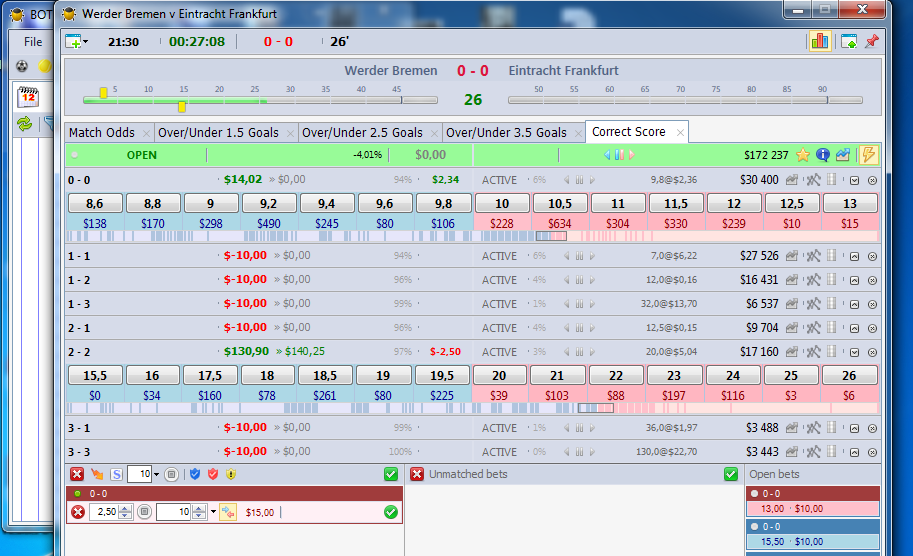Click the swap arrows icon in 0-0 bet row
Screen dimensions: 913x556
click(228, 512)
